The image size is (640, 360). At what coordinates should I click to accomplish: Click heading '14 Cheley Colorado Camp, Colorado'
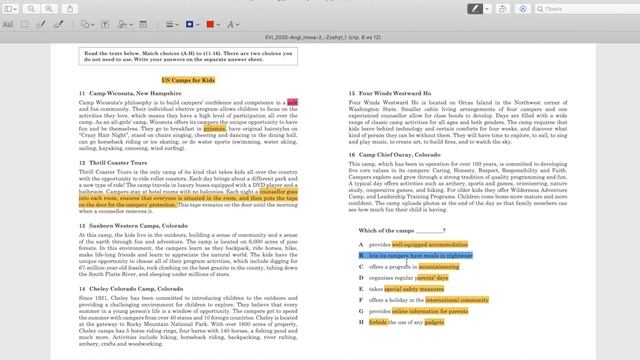(131, 289)
